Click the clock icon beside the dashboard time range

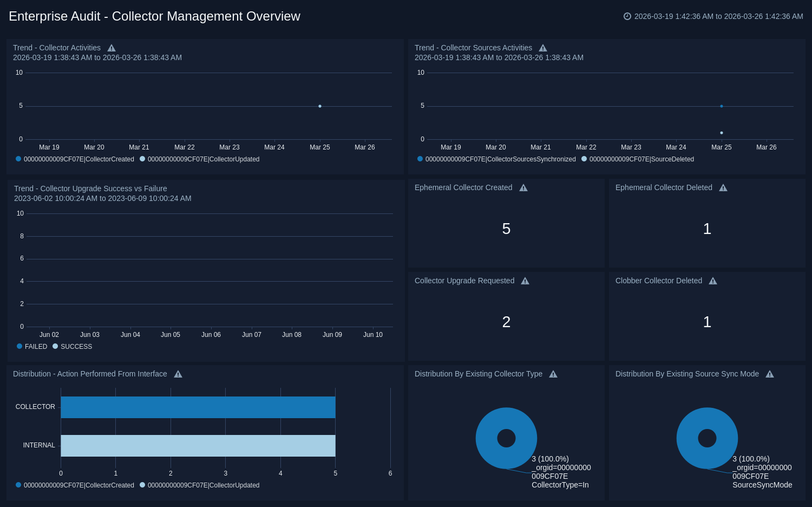pos(627,16)
